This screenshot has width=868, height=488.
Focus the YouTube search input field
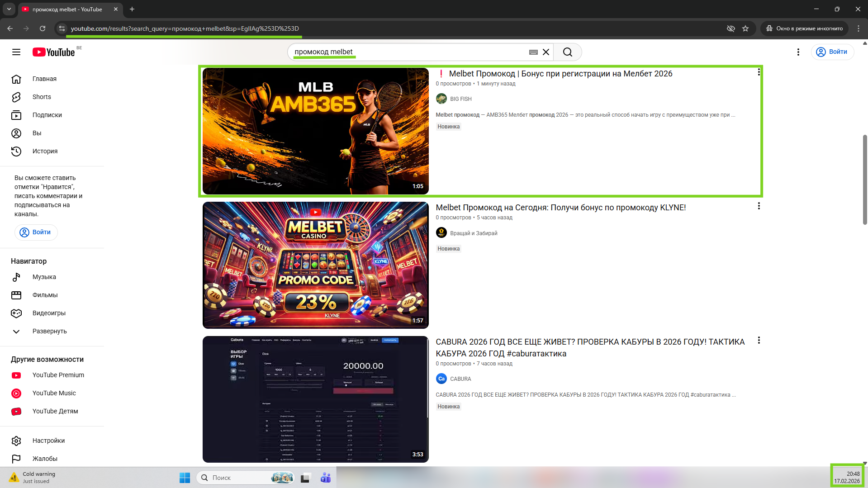[407, 52]
